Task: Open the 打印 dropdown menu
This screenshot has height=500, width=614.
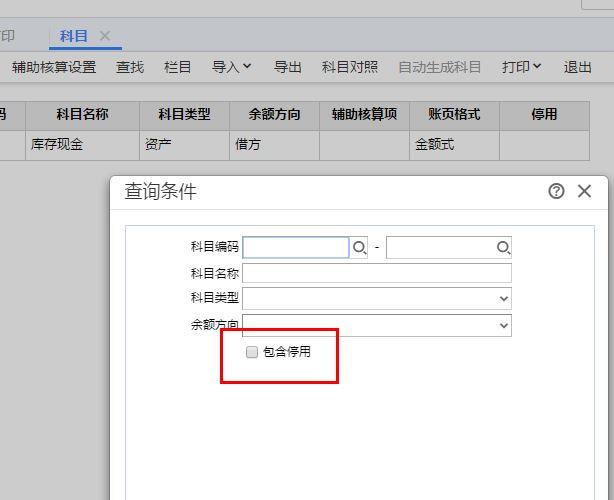Action: click(x=522, y=67)
